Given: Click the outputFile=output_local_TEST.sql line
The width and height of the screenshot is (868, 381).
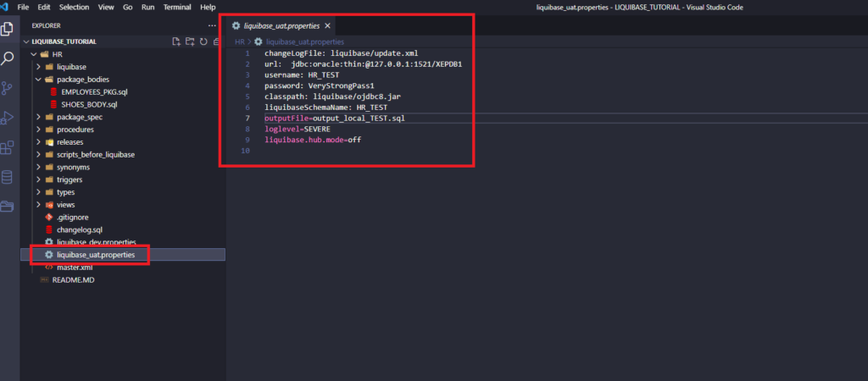Looking at the screenshot, I should [336, 119].
